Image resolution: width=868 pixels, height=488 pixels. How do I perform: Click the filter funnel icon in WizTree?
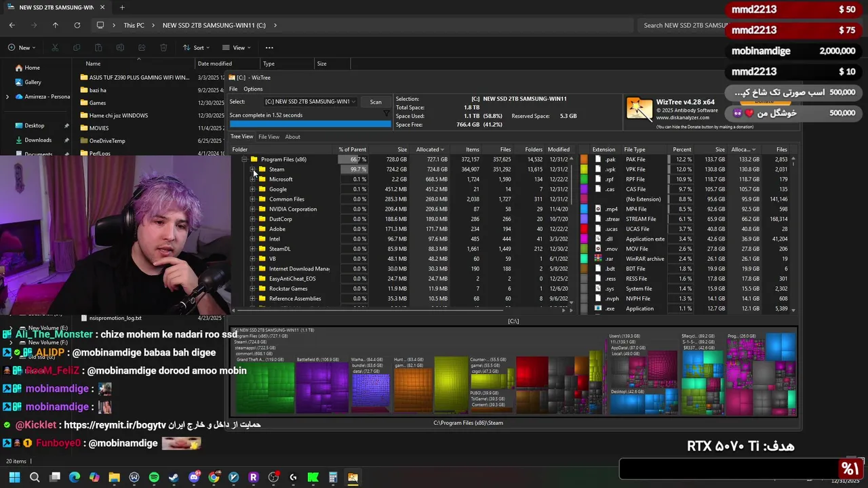tap(387, 115)
